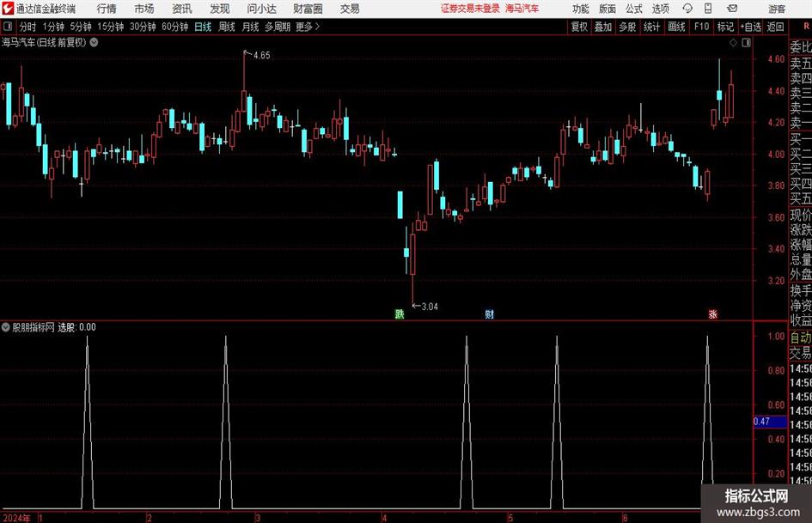
Task: Click the 2024年 date axis label
Action: 16,518
